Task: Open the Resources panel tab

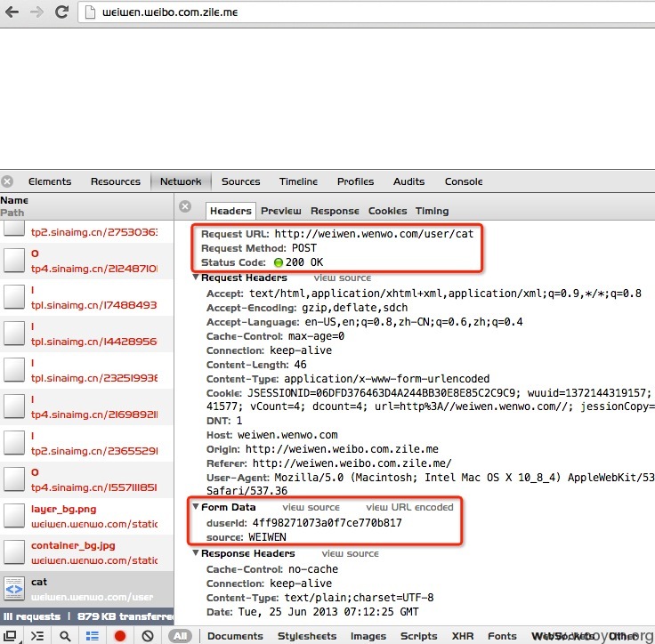Action: pyautogui.click(x=116, y=181)
